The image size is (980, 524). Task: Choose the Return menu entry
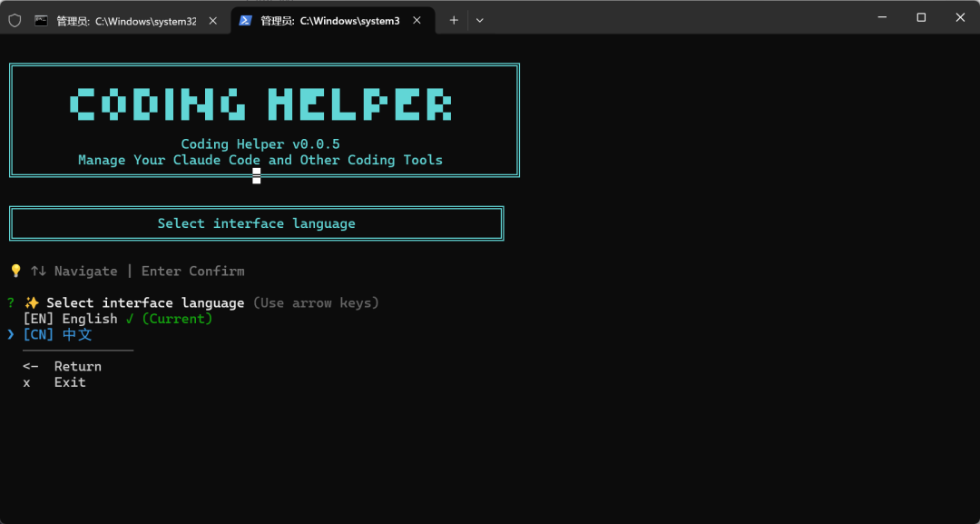point(62,366)
